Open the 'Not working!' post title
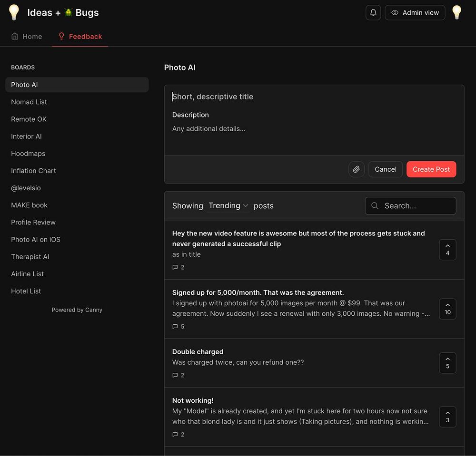476x456 pixels. pyautogui.click(x=193, y=400)
